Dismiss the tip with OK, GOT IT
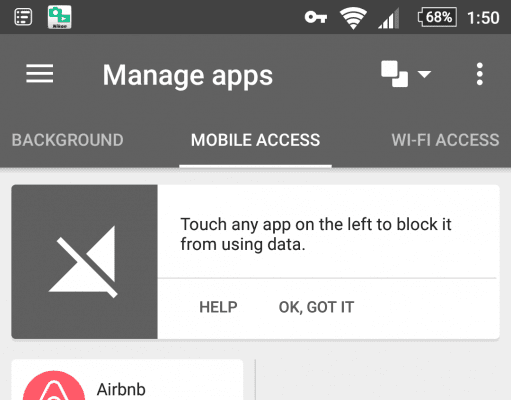Viewport: 511px width, 400px height. tap(316, 307)
